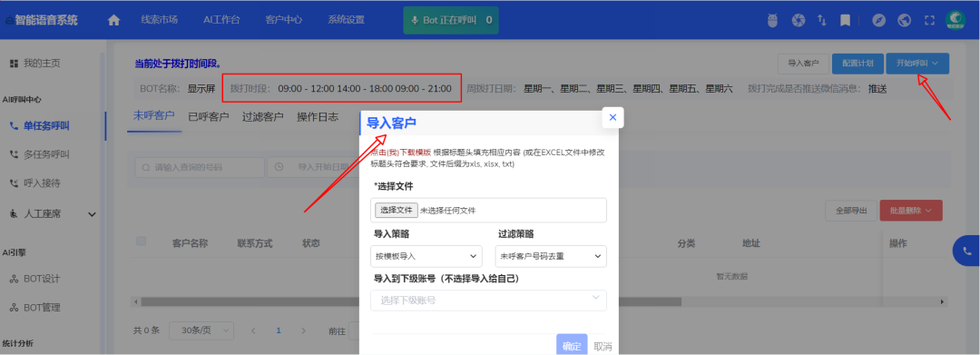Viewport: 980px width, 355px height.
Task: Click the search magnifier in number query box
Action: pos(145,167)
